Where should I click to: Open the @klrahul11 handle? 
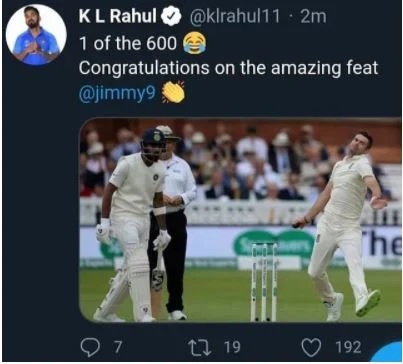point(235,17)
